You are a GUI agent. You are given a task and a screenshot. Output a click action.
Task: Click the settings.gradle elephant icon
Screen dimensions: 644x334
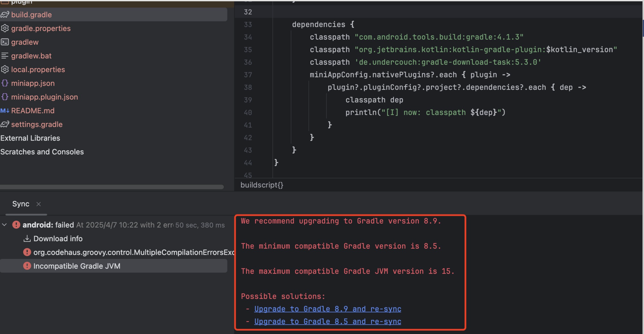[x=5, y=124]
